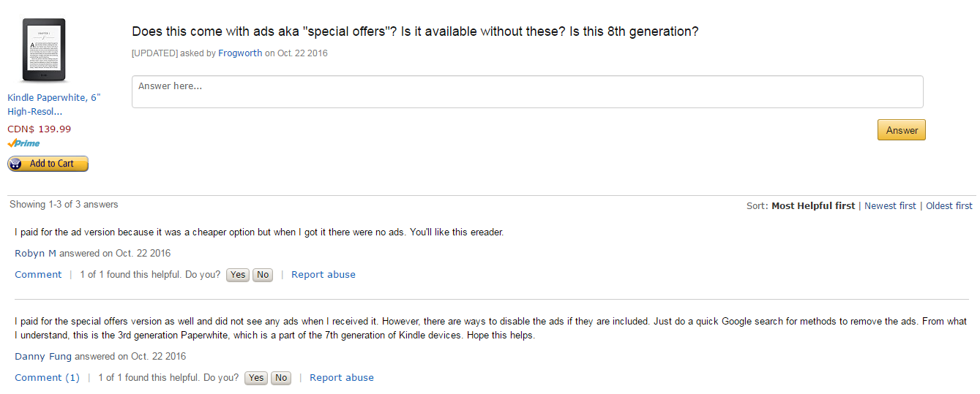The image size is (980, 394).
Task: Vote Yes on Robyn M's answer
Action: [238, 275]
